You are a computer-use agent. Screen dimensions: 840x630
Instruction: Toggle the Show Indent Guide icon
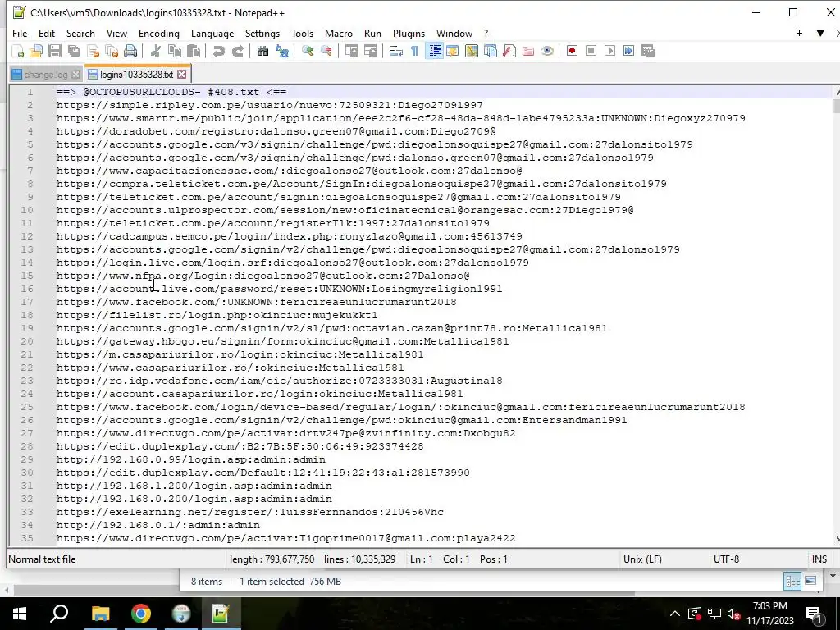[x=435, y=51]
